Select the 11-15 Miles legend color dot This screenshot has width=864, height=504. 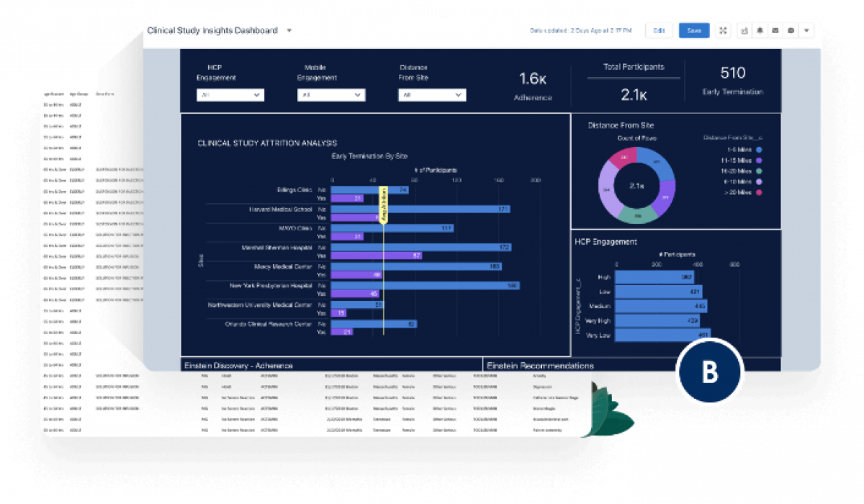(x=759, y=161)
